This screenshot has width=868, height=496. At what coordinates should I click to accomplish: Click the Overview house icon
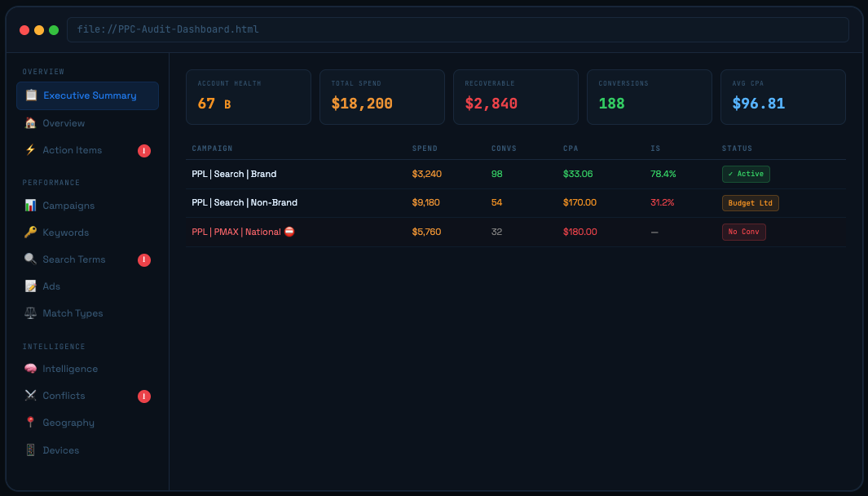coord(31,123)
